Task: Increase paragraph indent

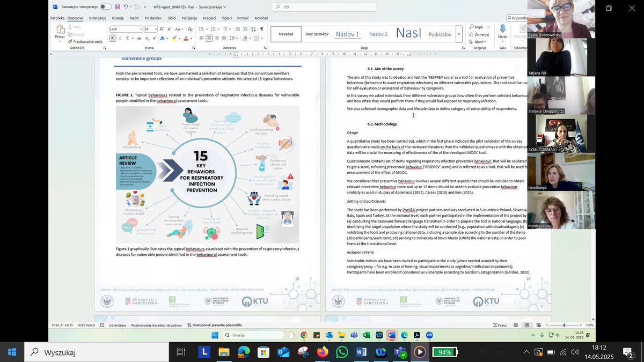Action: [245, 29]
